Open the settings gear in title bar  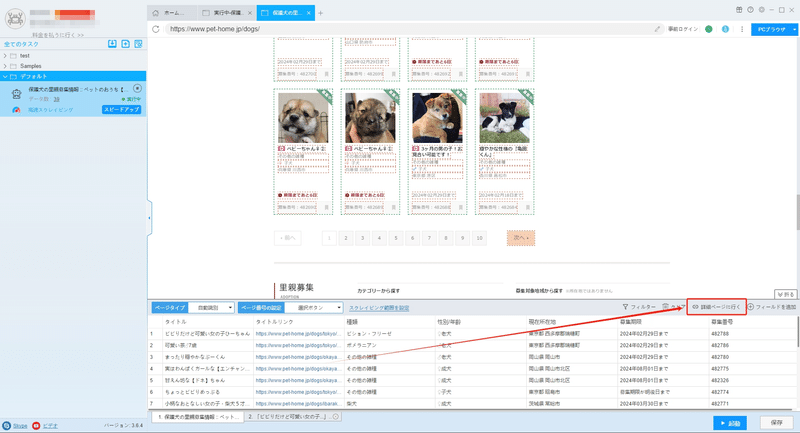[762, 10]
